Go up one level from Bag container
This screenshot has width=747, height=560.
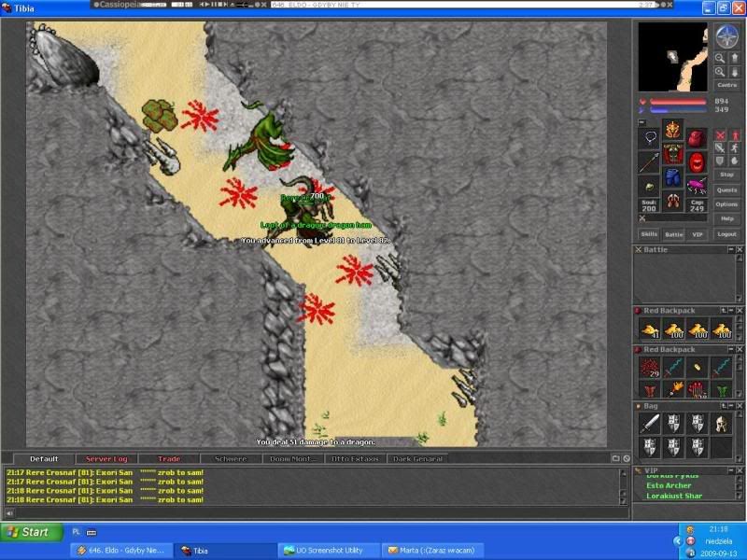pyautogui.click(x=724, y=406)
